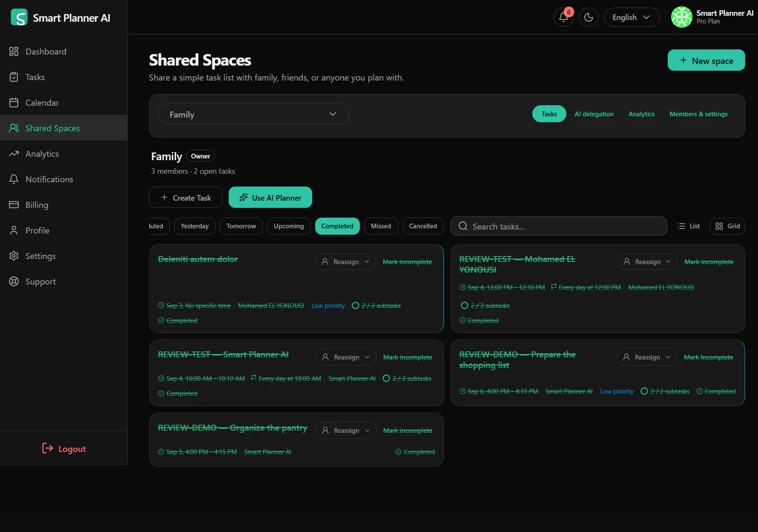Open Reassign dropdown for Deleniti autem dolor
The height and width of the screenshot is (532, 758).
[345, 262]
